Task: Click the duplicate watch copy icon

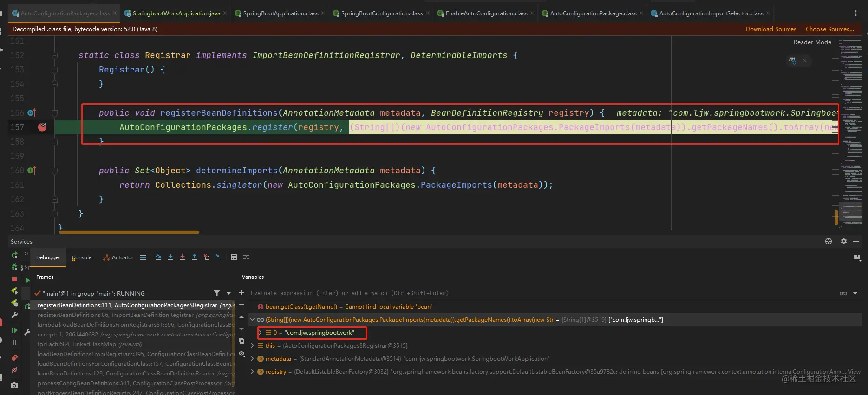Action: 241,341
